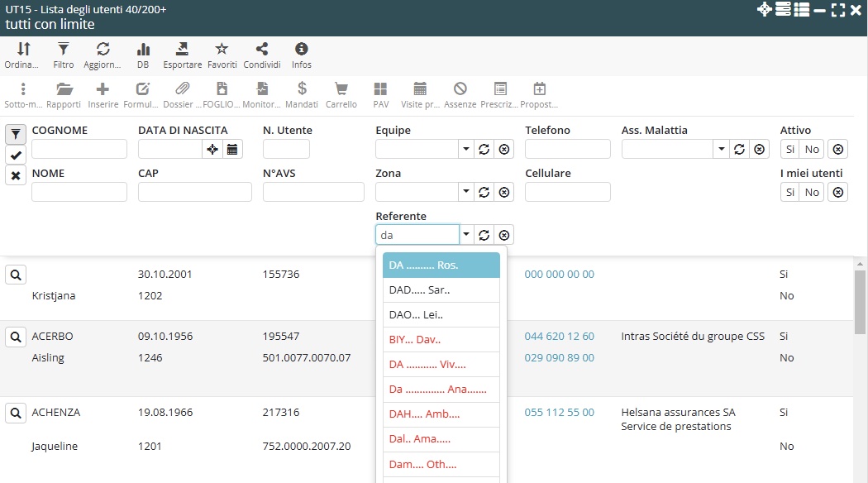
Task: Open calendar picker for Data di nascita
Action: point(232,149)
